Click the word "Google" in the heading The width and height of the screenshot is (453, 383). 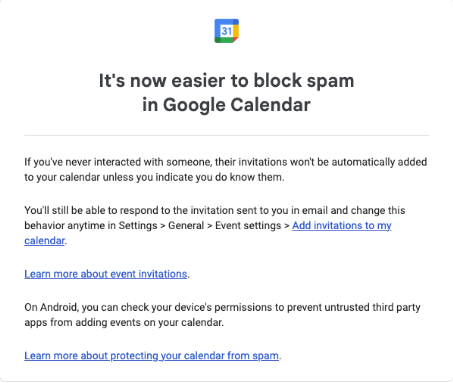[x=193, y=105]
